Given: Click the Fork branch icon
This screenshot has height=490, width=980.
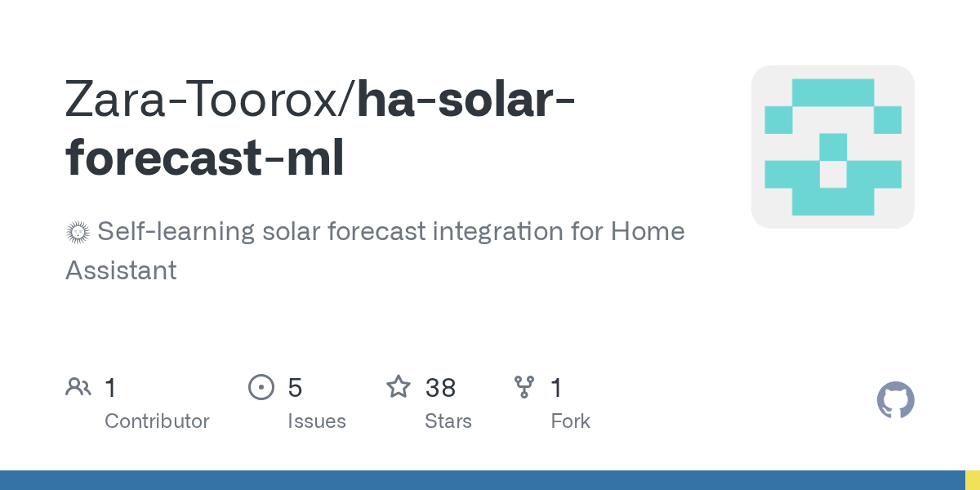Looking at the screenshot, I should [x=523, y=387].
